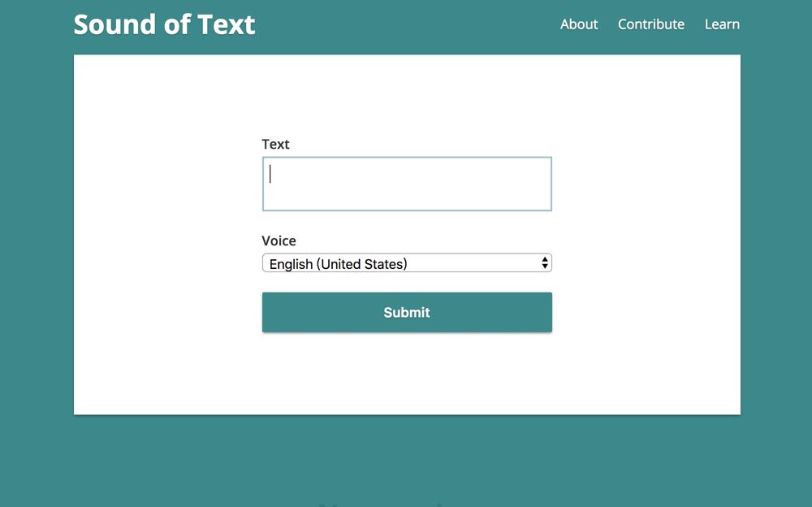Click the Sound of Text site title
The height and width of the screenshot is (507, 812).
(x=164, y=24)
